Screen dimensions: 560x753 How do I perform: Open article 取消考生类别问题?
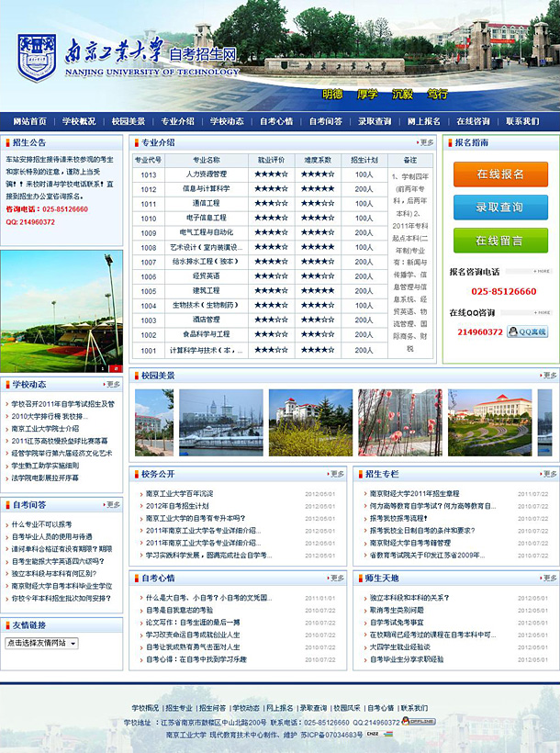pyautogui.click(x=397, y=610)
